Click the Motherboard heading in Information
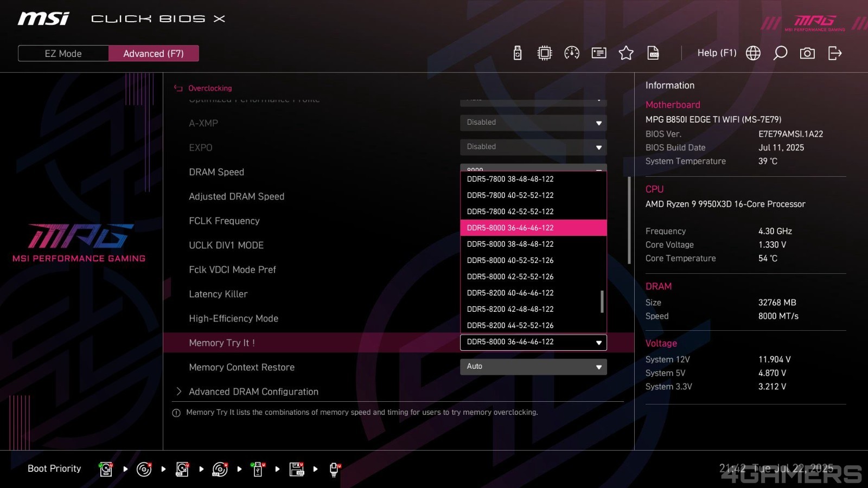This screenshot has height=488, width=868. click(673, 105)
